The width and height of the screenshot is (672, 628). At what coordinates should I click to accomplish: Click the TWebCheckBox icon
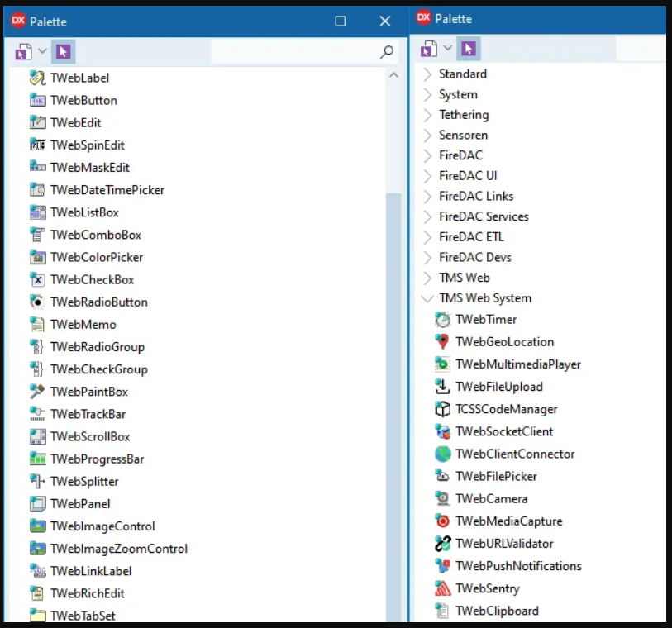pos(37,279)
